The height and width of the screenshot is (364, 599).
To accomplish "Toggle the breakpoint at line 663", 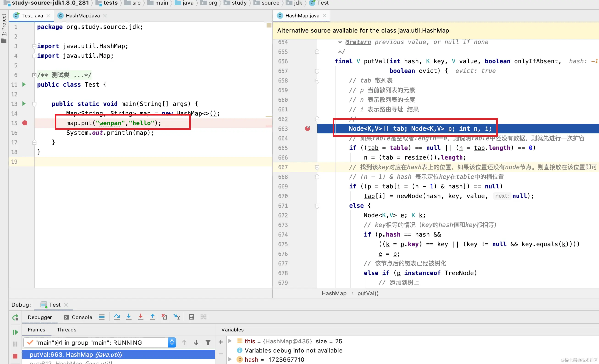I will click(308, 128).
